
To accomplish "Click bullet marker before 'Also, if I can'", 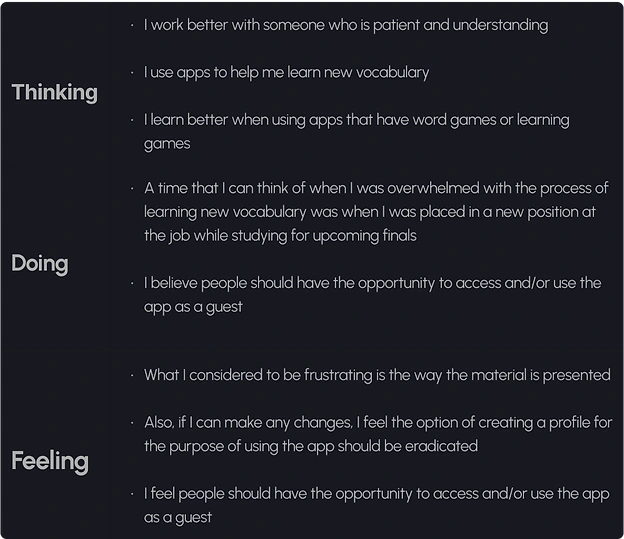I will coord(133,423).
